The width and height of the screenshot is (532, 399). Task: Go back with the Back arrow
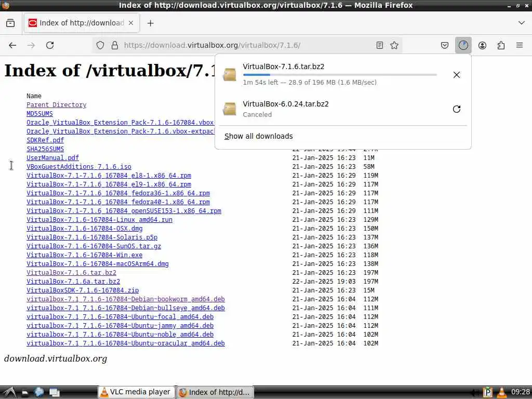point(12,45)
